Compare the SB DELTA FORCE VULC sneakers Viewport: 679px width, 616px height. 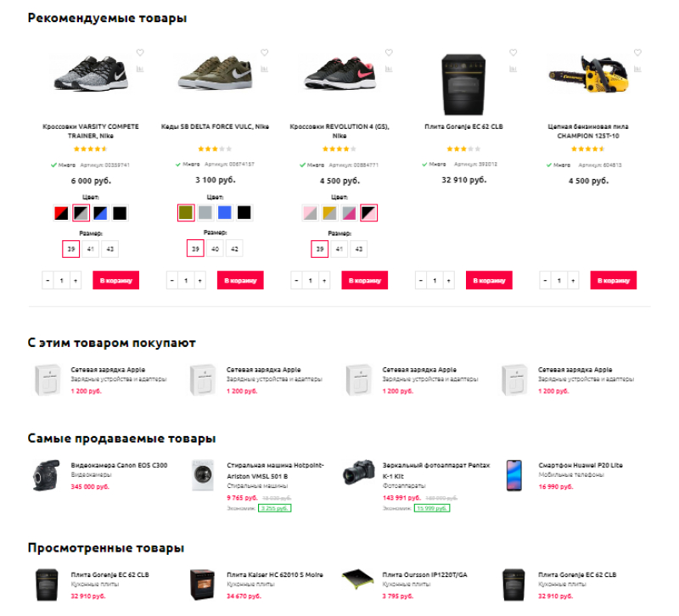click(x=264, y=69)
